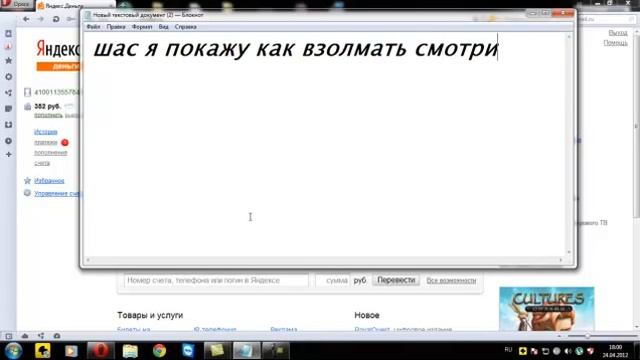The image size is (640, 360).
Task: Click the star icon in Opera sidebar
Action: 9,60
